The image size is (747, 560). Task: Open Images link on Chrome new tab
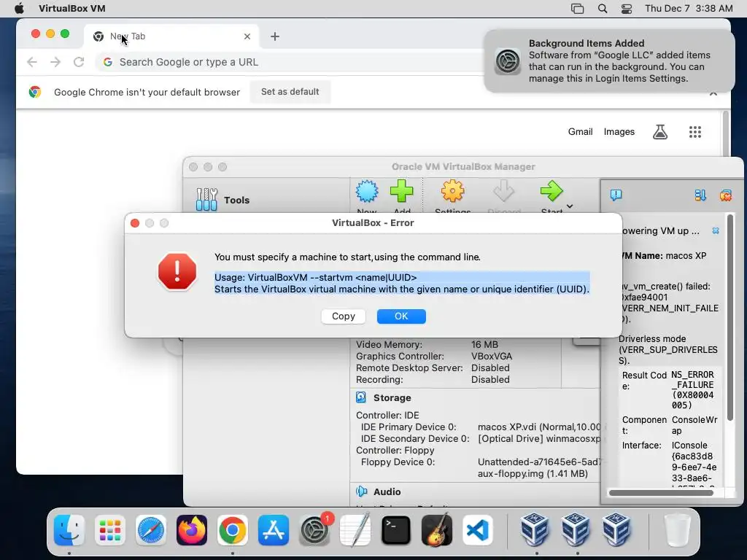point(619,131)
